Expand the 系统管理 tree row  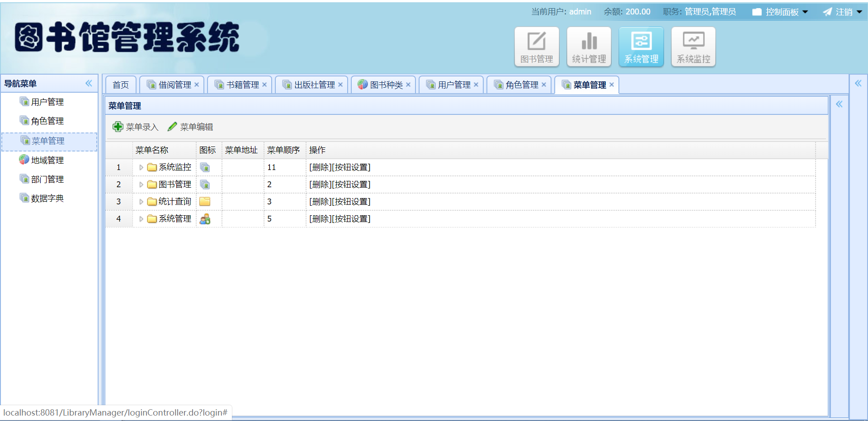[x=141, y=219]
